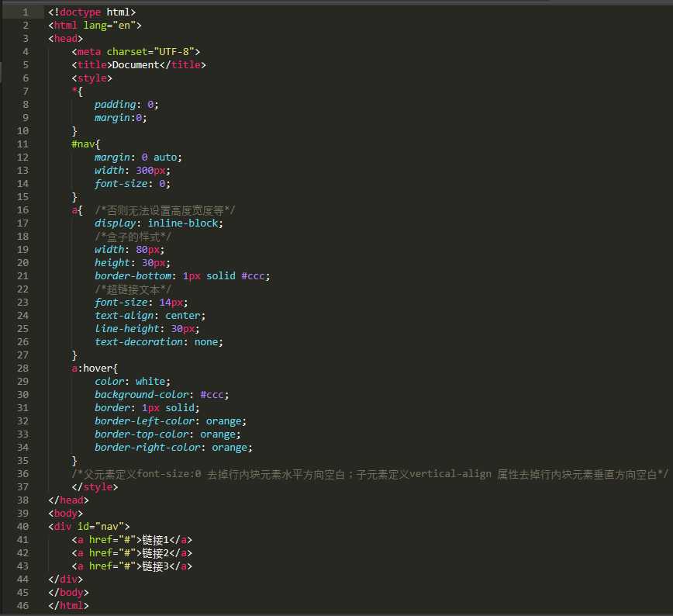The width and height of the screenshot is (673, 616).
Task: Click the #ccc value in background-color
Action: 212,394
